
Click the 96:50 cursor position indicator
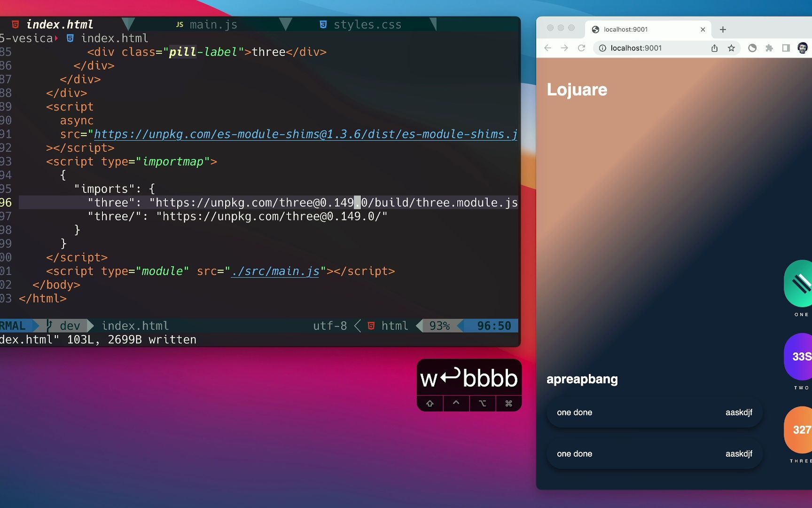click(x=494, y=325)
